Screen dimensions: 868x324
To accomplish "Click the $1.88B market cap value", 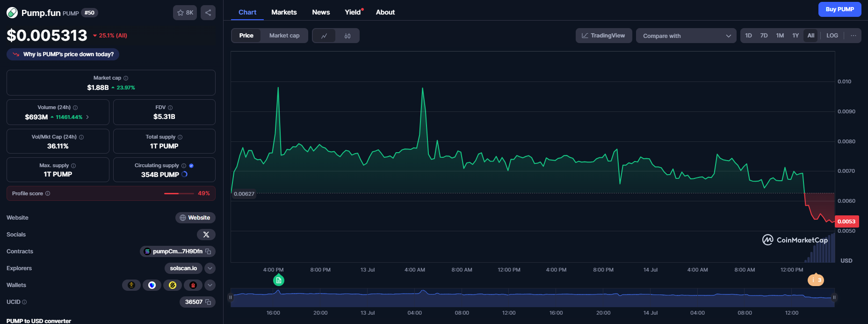I will tap(98, 88).
